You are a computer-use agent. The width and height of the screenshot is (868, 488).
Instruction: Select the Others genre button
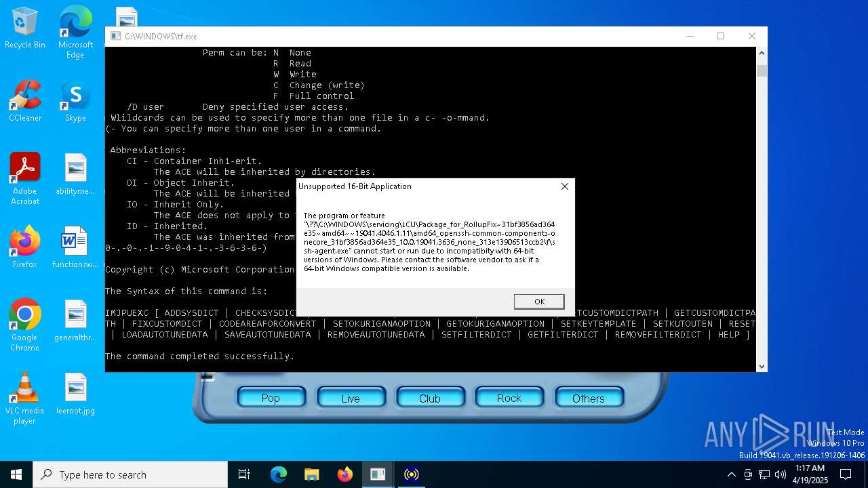point(589,398)
